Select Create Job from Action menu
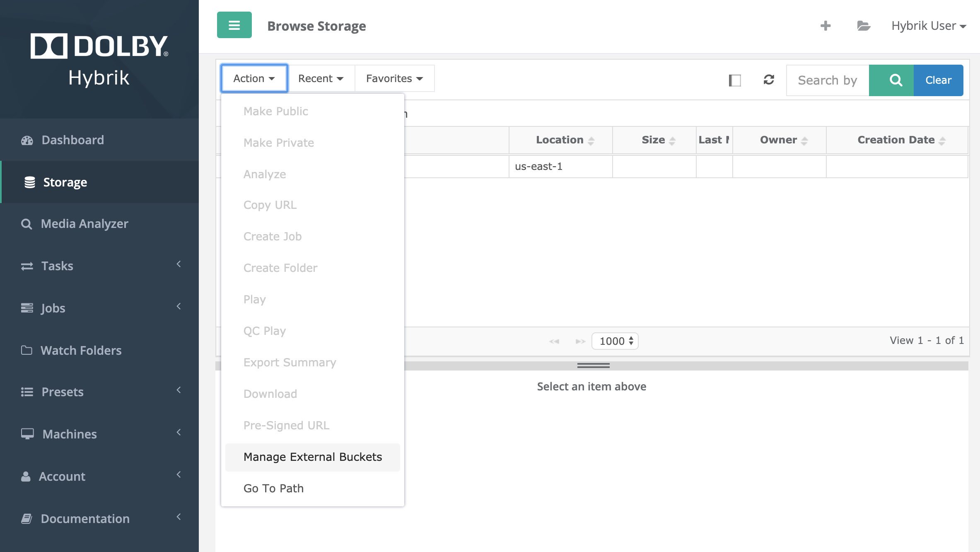 point(273,236)
